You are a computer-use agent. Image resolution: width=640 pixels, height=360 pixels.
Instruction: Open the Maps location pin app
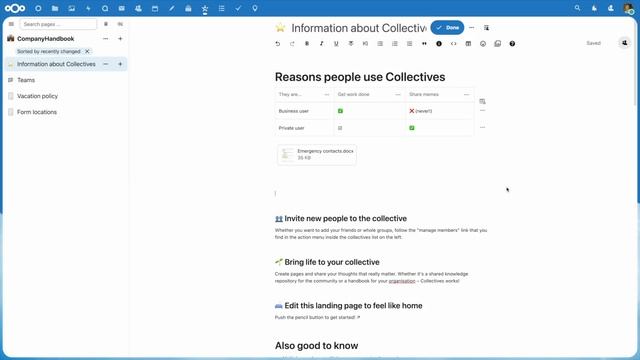pos(255,8)
